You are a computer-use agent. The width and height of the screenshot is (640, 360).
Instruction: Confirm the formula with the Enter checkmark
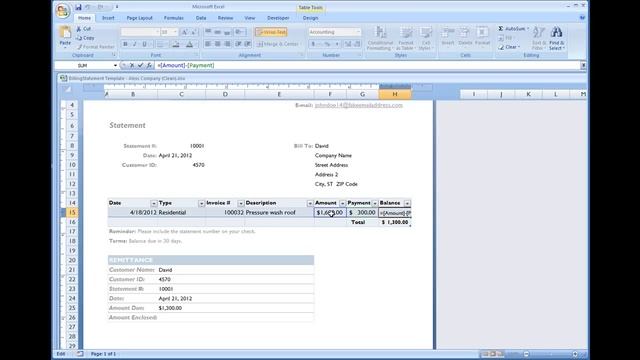(140, 65)
